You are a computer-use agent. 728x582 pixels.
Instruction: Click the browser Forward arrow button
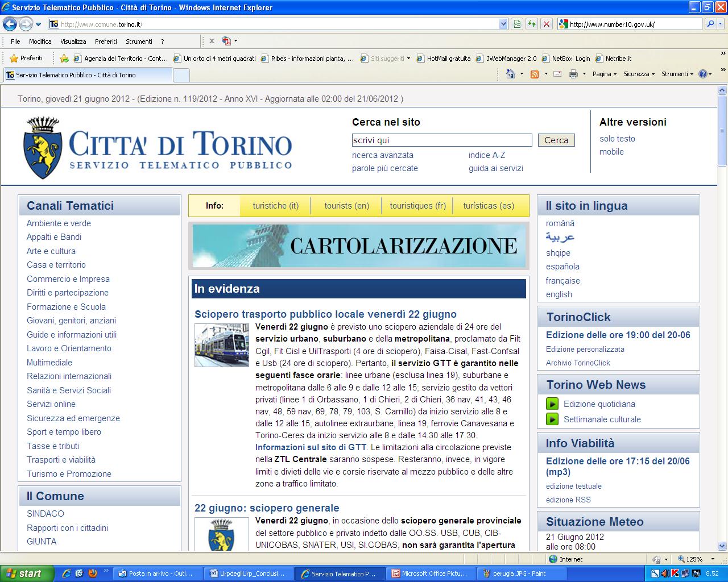click(26, 24)
